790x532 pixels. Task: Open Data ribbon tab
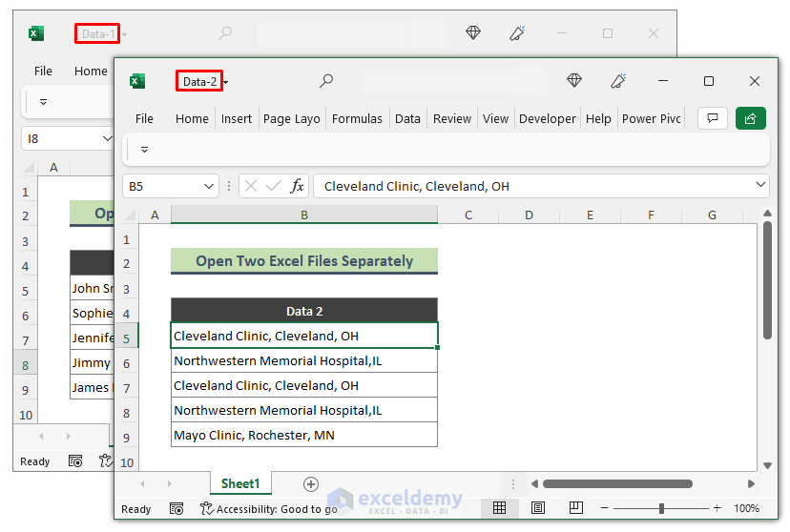click(x=407, y=119)
